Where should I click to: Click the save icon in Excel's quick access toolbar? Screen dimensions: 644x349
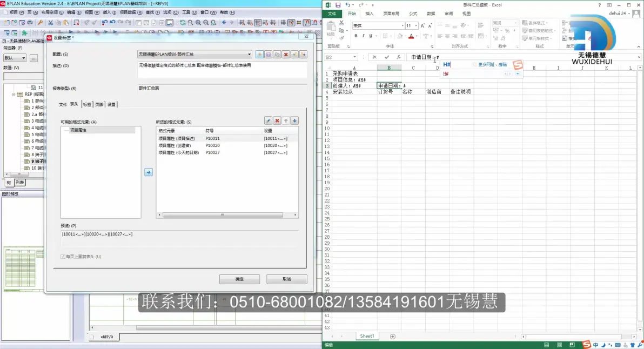click(338, 5)
